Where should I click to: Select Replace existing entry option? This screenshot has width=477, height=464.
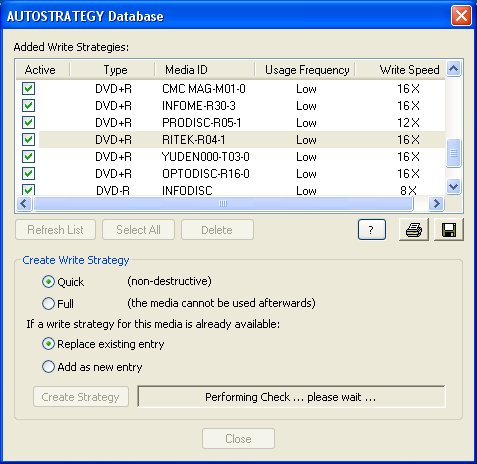coord(48,344)
